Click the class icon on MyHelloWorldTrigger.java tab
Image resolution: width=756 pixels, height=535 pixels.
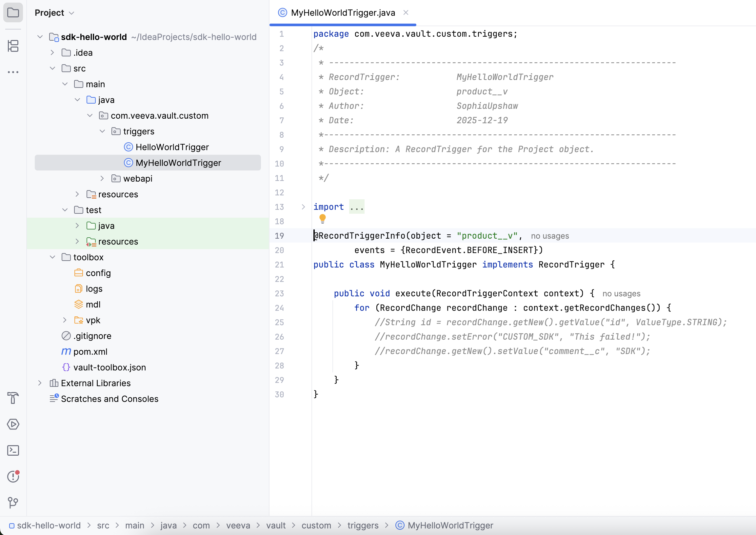(282, 12)
